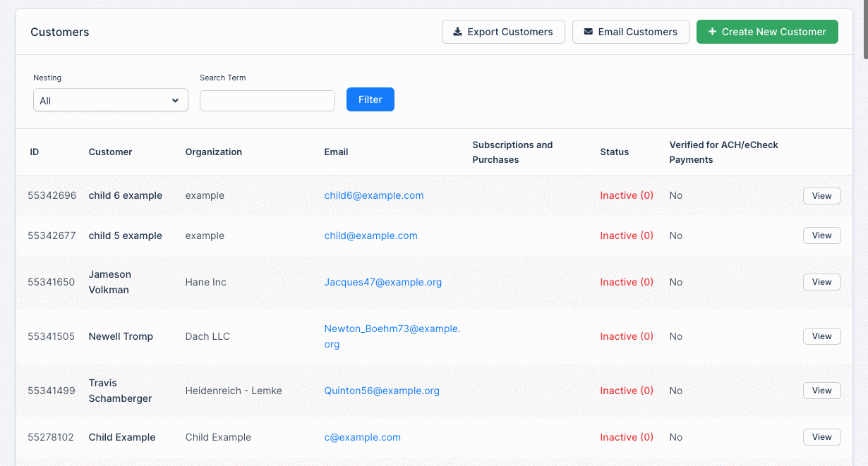This screenshot has width=868, height=466.
Task: Click Inactive (0) status for Jameson Volkman
Action: [x=627, y=282]
